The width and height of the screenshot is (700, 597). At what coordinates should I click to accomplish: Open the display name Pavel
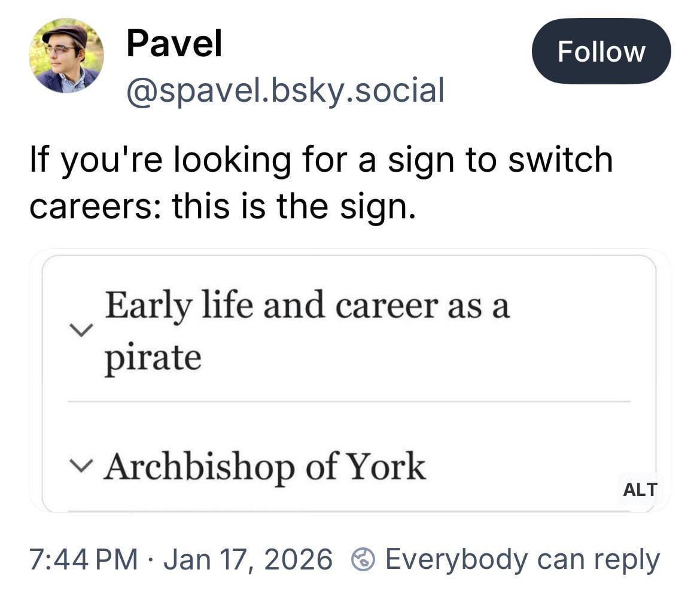click(x=174, y=44)
